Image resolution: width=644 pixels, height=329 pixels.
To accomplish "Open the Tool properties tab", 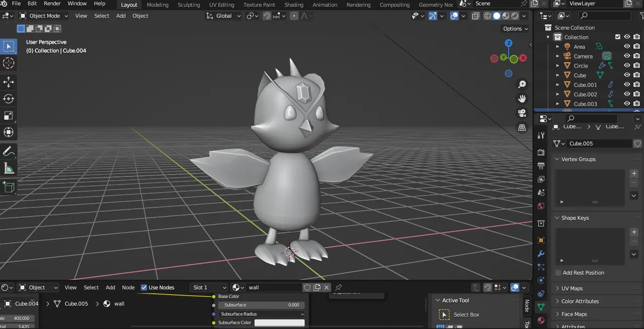I will (x=541, y=135).
